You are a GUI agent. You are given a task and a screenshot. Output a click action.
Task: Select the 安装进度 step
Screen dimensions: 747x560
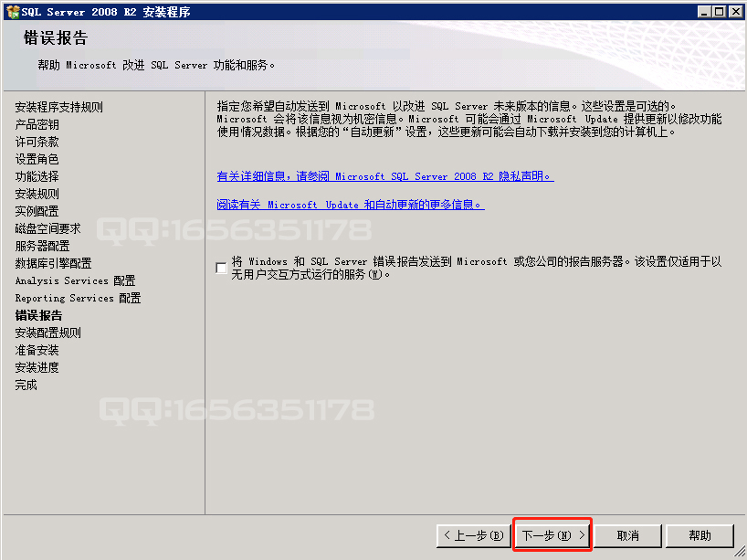[x=37, y=367]
